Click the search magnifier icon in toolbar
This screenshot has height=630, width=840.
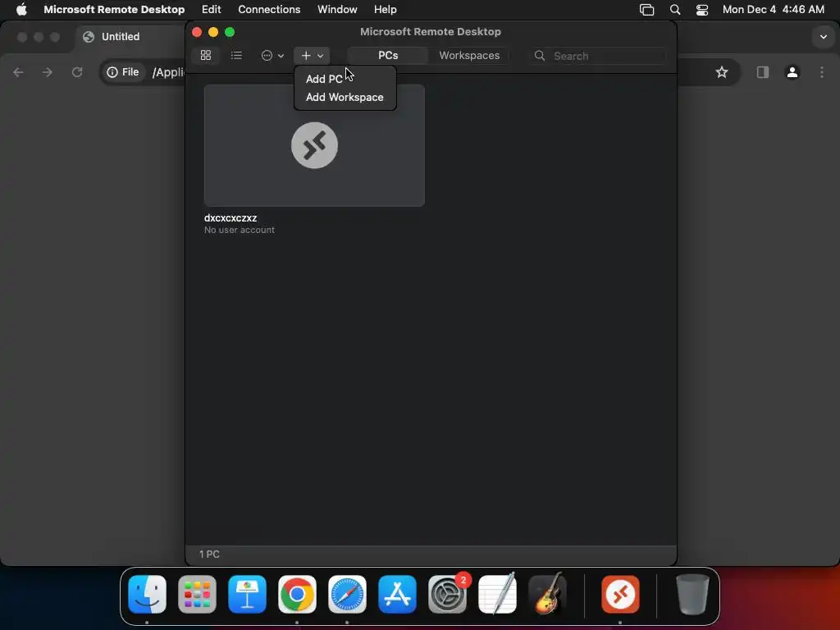pyautogui.click(x=540, y=56)
